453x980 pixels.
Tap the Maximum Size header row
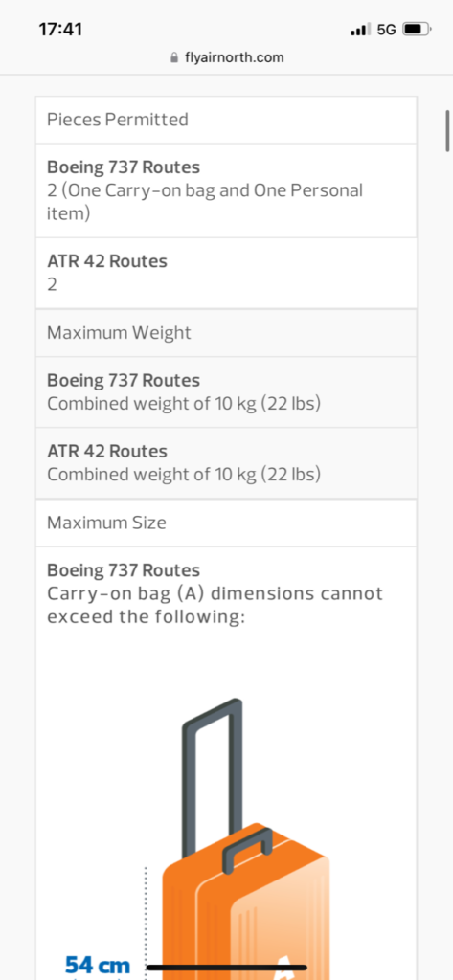tap(226, 523)
